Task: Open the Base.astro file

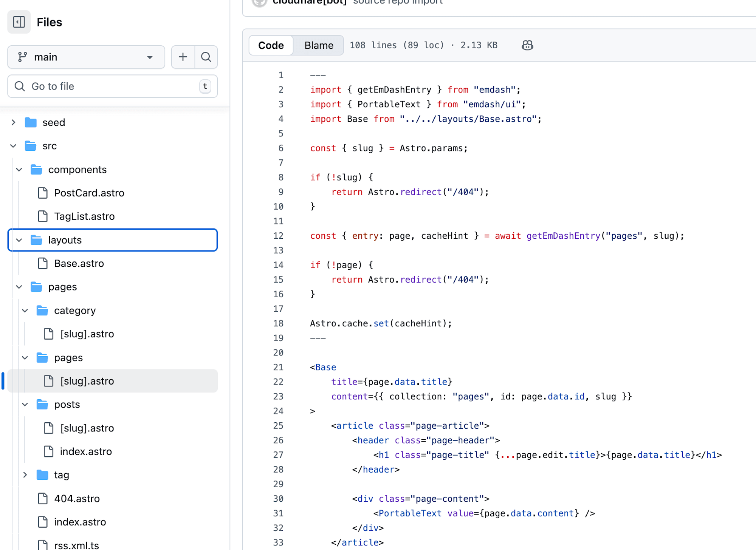Action: coord(79,263)
